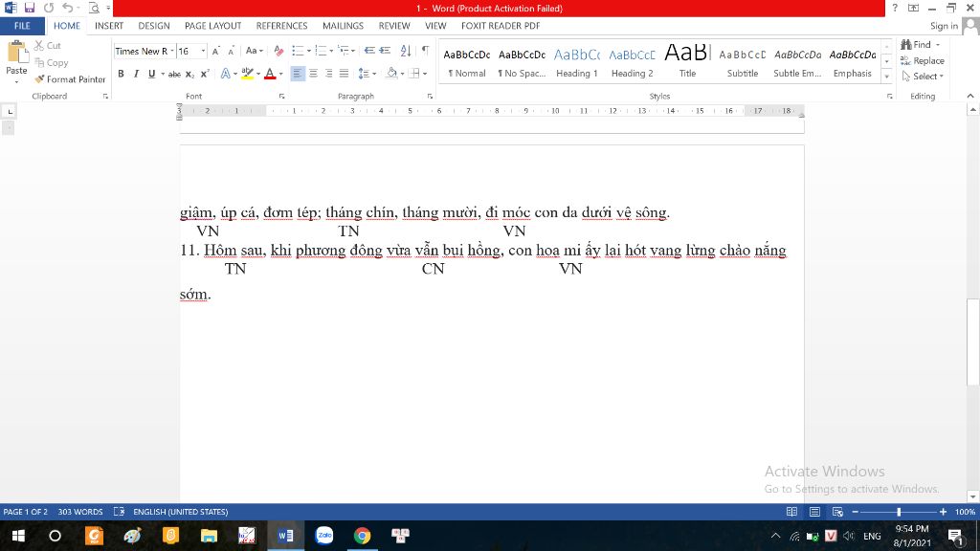
Task: Open the font size dropdown
Action: click(x=203, y=52)
